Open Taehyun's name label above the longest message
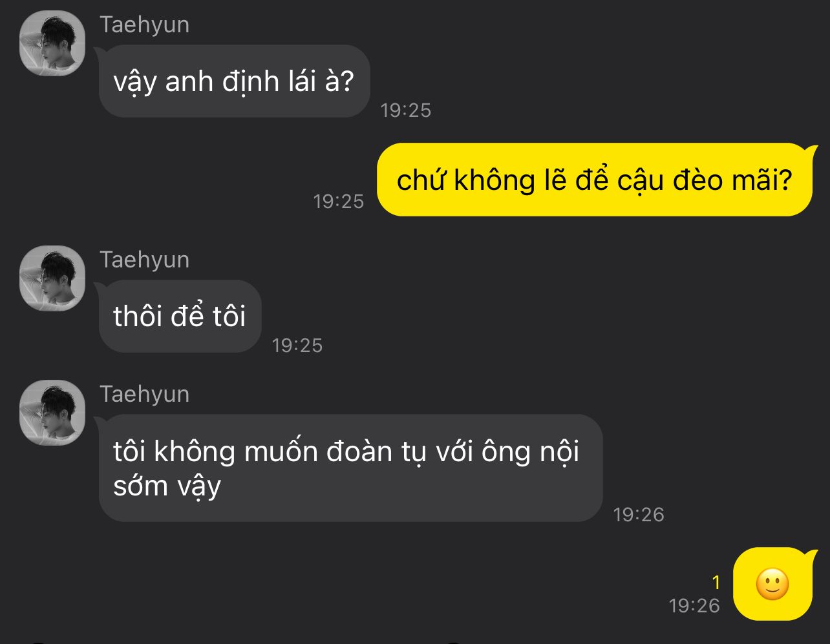The height and width of the screenshot is (644, 830). (x=145, y=394)
